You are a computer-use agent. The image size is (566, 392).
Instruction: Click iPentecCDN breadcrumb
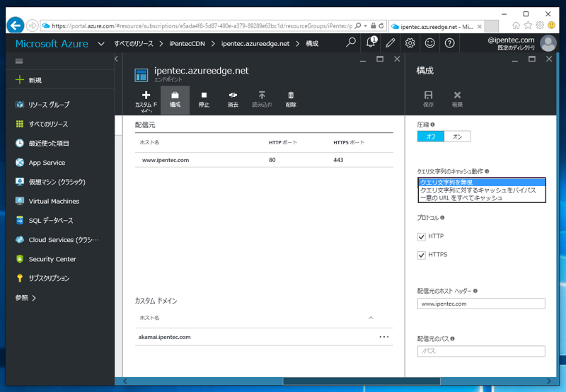(187, 44)
